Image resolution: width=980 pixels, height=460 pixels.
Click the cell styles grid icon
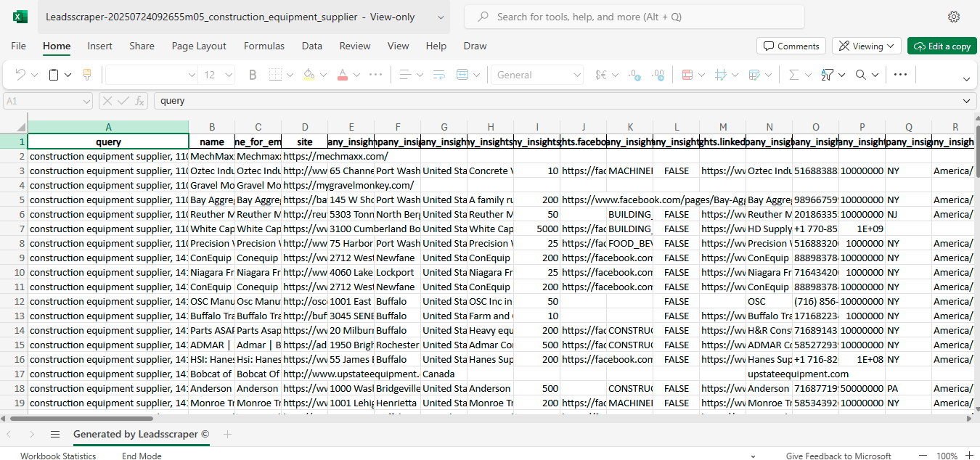coord(721,75)
